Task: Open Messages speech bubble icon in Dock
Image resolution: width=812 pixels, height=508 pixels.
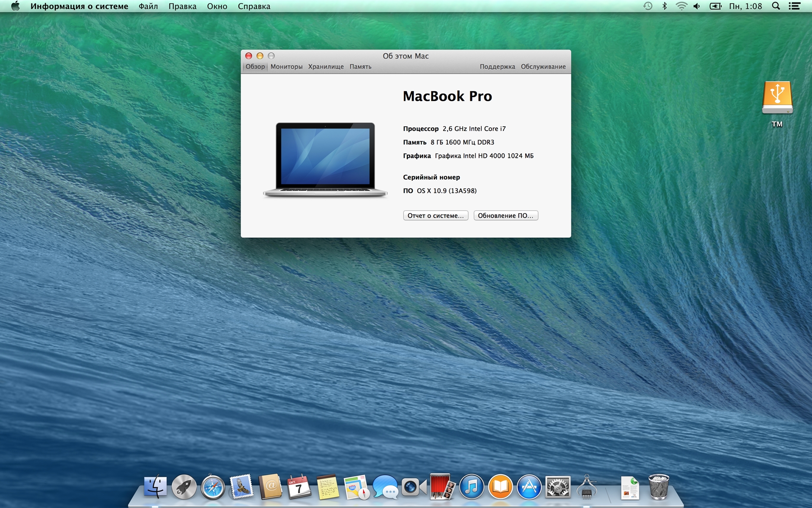Action: tap(385, 487)
